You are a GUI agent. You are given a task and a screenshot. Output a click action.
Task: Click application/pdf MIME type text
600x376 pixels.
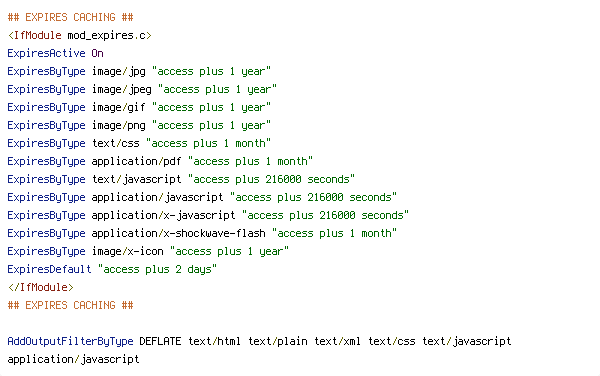[137, 161]
